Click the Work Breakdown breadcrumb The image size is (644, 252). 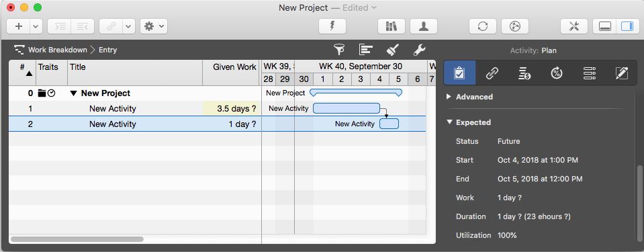[x=58, y=50]
